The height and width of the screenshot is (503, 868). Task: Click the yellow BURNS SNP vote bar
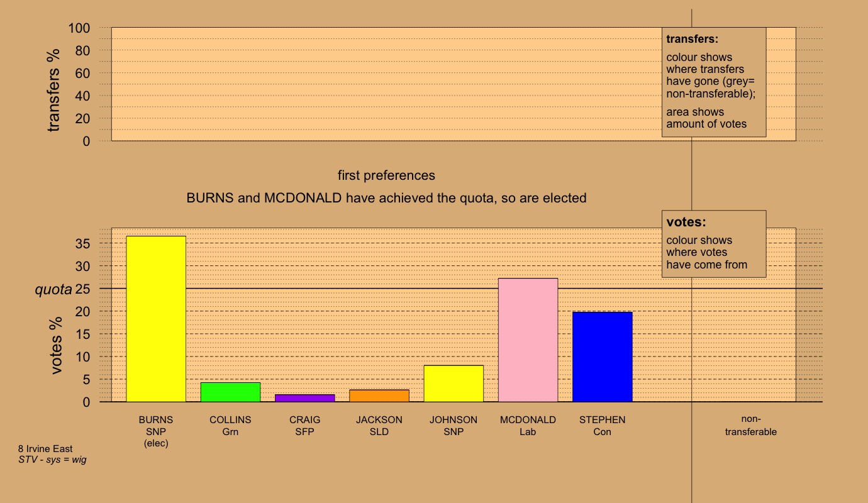click(x=156, y=319)
